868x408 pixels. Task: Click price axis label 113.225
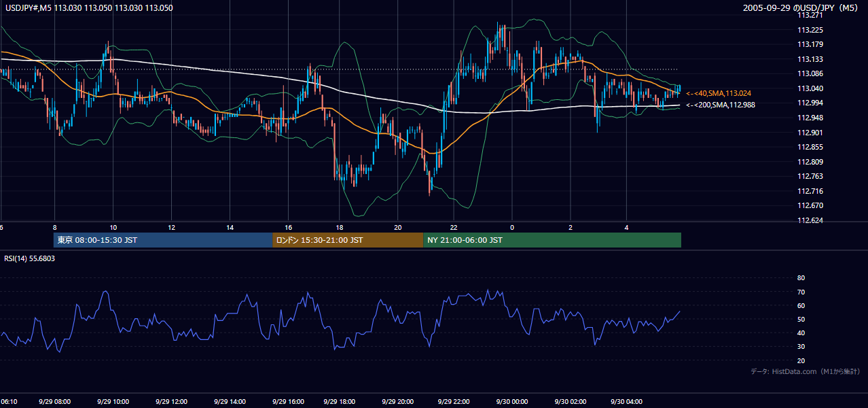pos(810,30)
